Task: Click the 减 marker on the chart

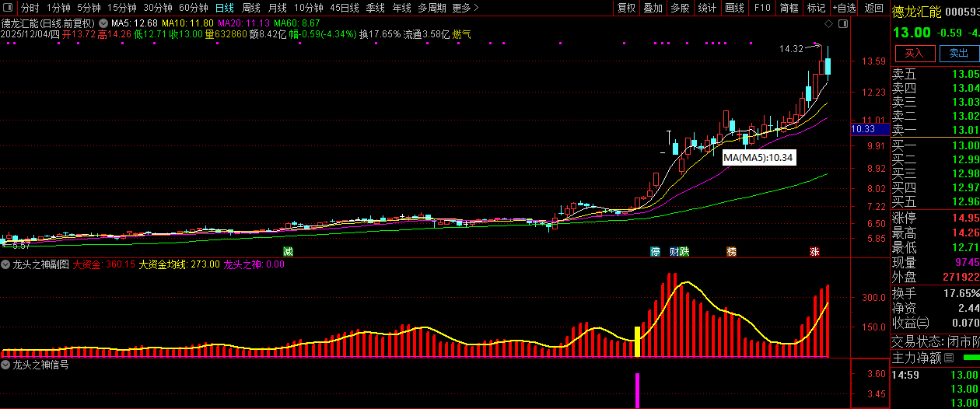Action: pos(288,252)
